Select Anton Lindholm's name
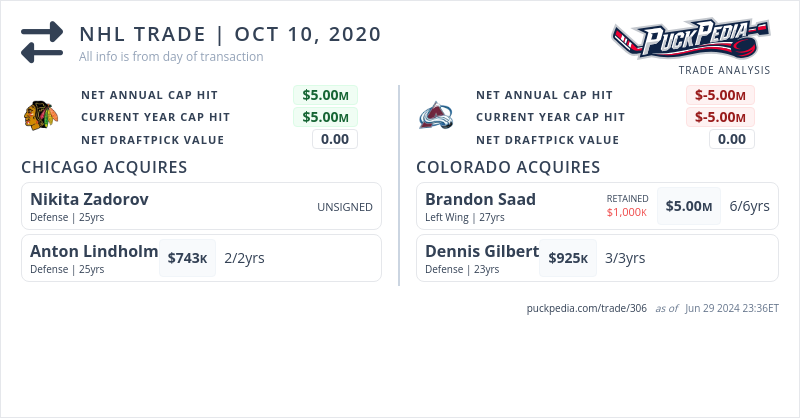The image size is (800, 418). [94, 251]
